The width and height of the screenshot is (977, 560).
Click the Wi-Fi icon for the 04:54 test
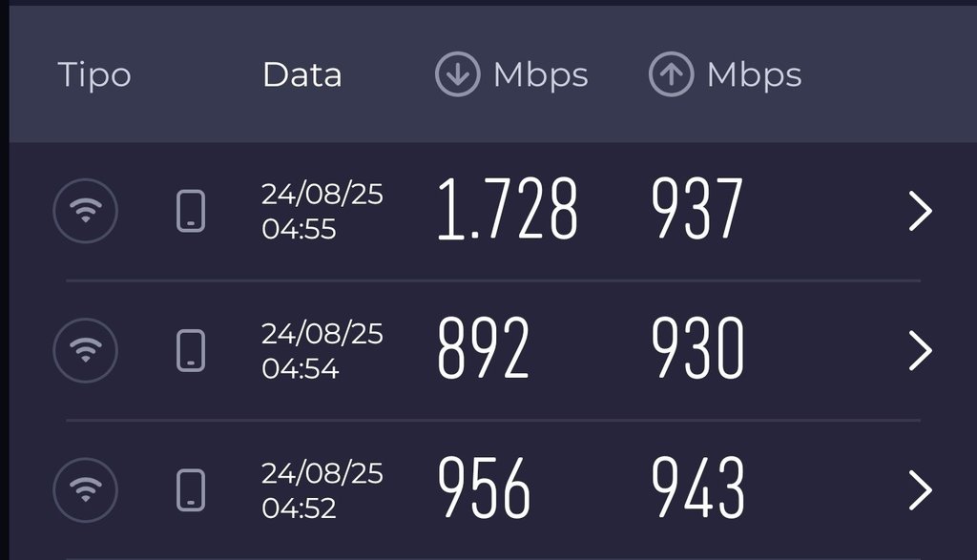(85, 350)
